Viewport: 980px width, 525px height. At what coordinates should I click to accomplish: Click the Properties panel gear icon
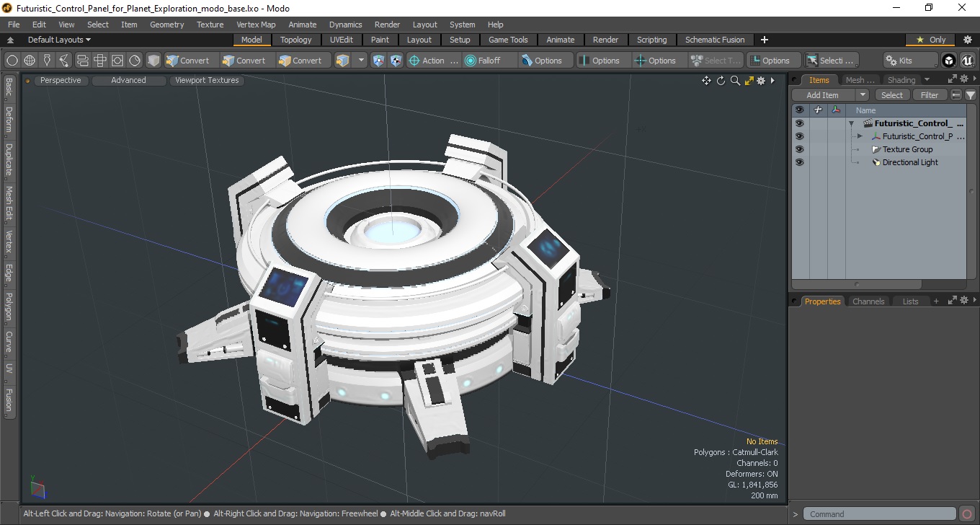pyautogui.click(x=963, y=301)
